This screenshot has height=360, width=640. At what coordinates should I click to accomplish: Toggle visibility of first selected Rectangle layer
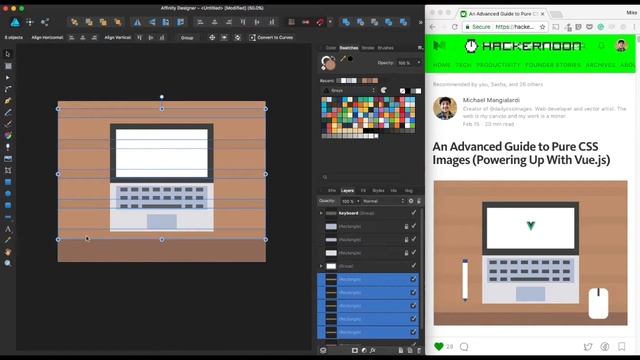tap(413, 279)
